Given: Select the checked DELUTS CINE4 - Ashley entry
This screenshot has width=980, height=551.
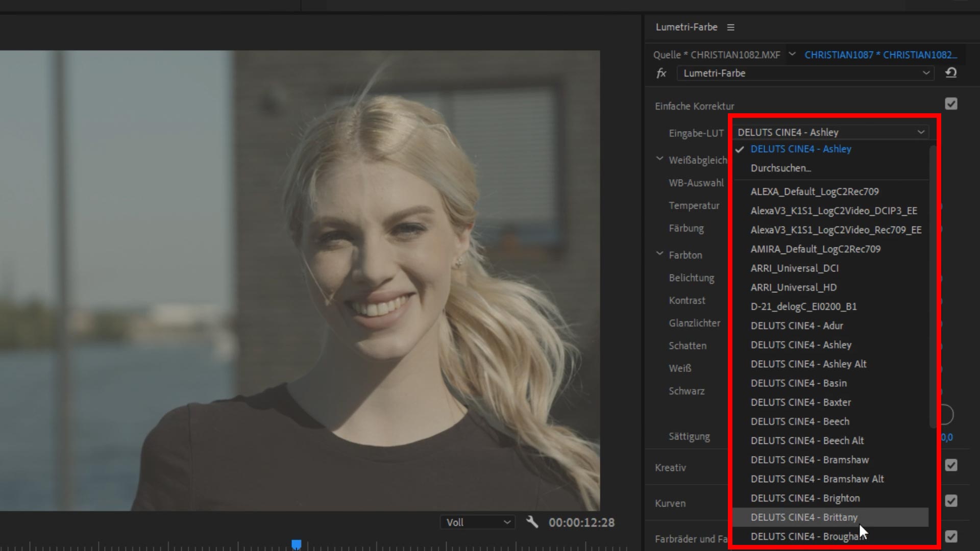Looking at the screenshot, I should point(831,149).
